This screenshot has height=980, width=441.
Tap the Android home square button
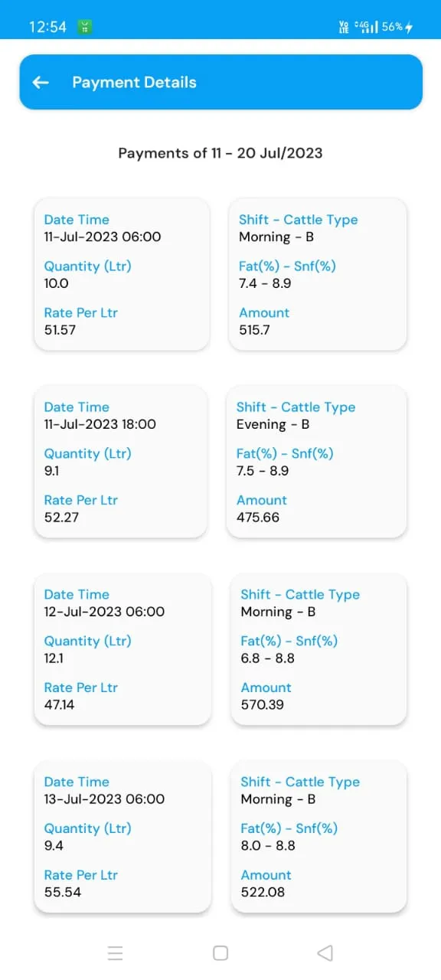pos(220,953)
